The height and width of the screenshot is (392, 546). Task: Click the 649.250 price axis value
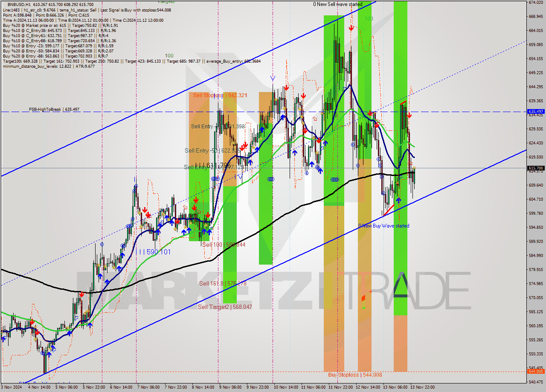[536, 73]
